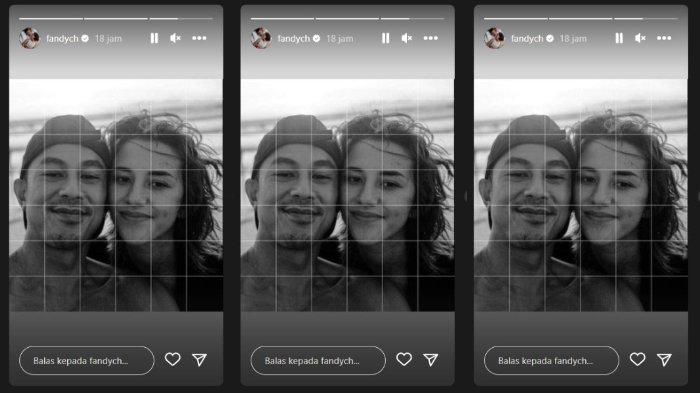This screenshot has width=700, height=393.
Task: Click '18 jam' timestamp in right panel
Action: [x=573, y=39]
